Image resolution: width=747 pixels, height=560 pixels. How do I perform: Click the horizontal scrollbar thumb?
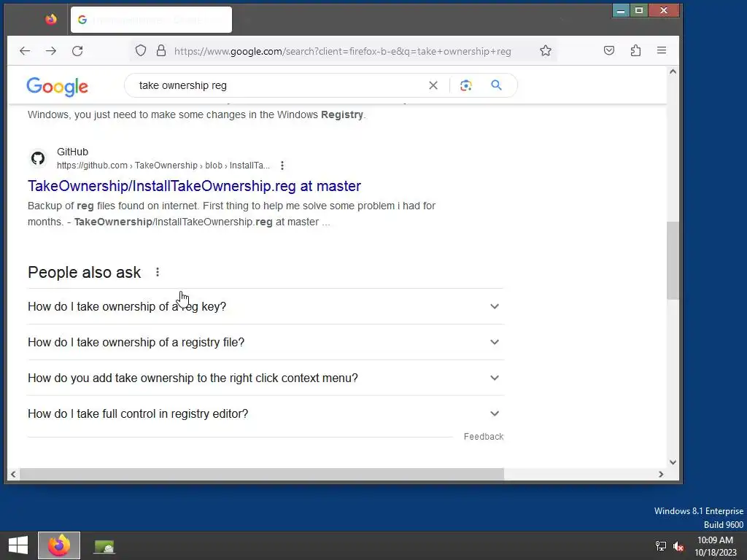(x=262, y=474)
